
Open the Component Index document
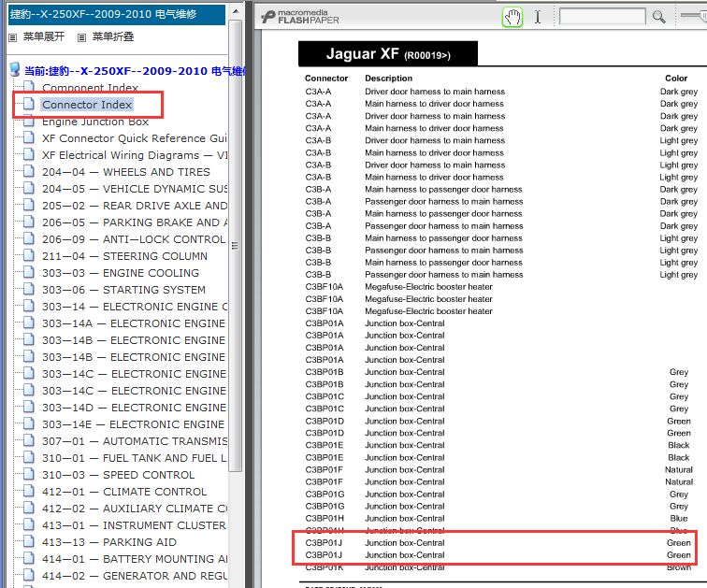click(x=90, y=88)
